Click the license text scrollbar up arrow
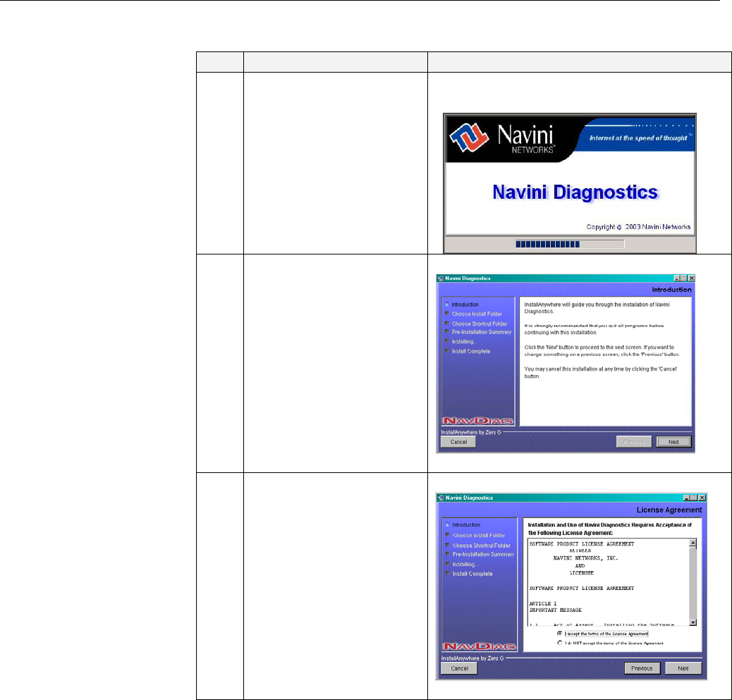This screenshot has height=700, width=732. [693, 543]
